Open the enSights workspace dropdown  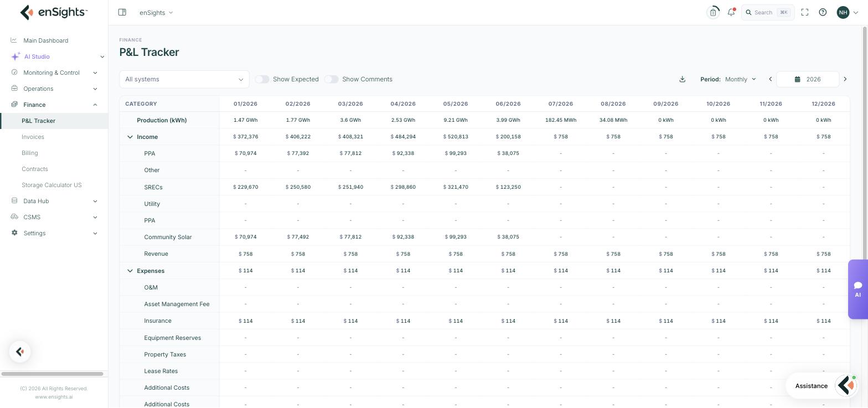coord(156,12)
